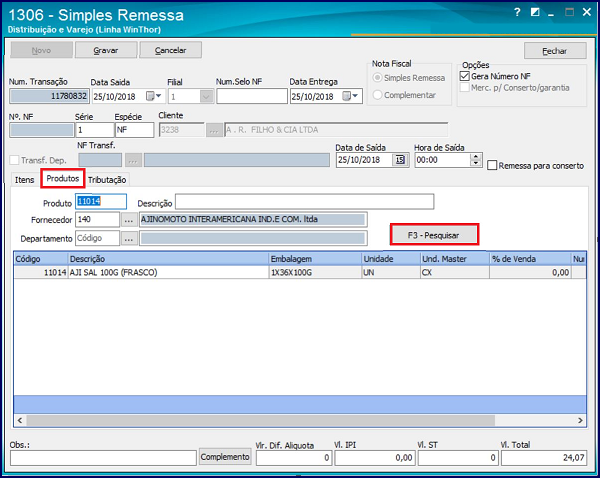Open the help question mark icon
The width and height of the screenshot is (600, 478).
point(517,13)
